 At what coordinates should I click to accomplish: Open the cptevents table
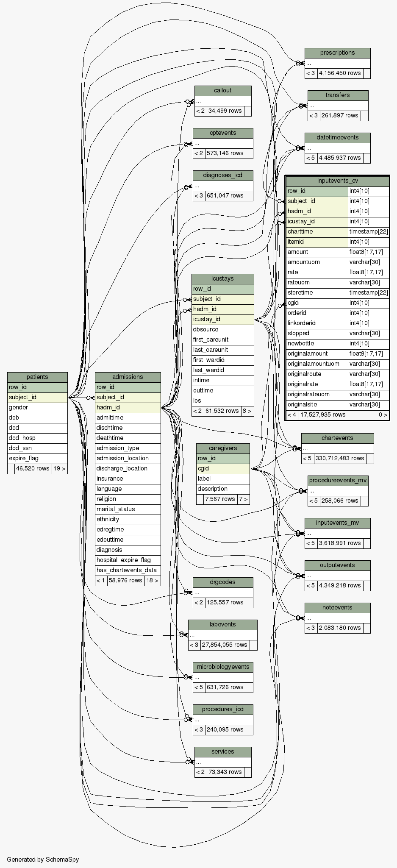[223, 133]
